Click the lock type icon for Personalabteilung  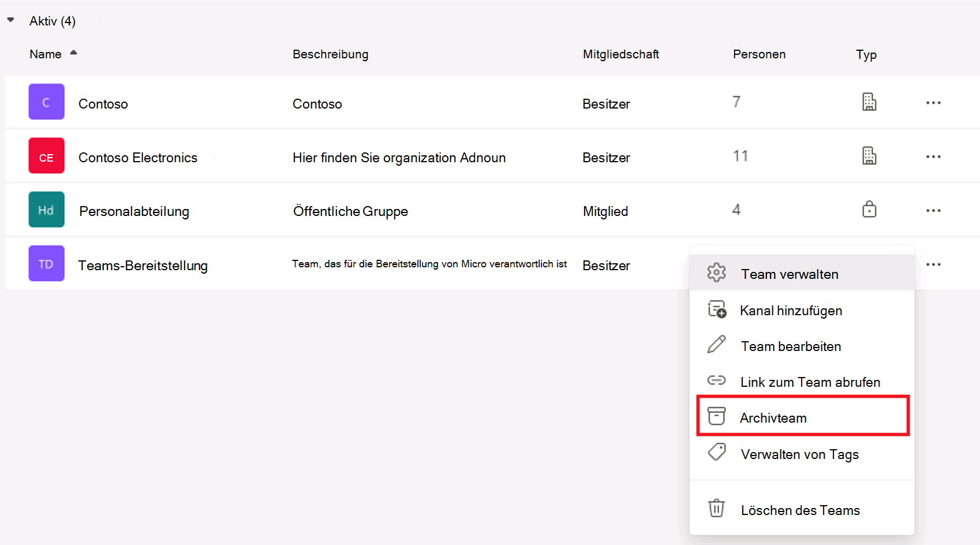(869, 209)
